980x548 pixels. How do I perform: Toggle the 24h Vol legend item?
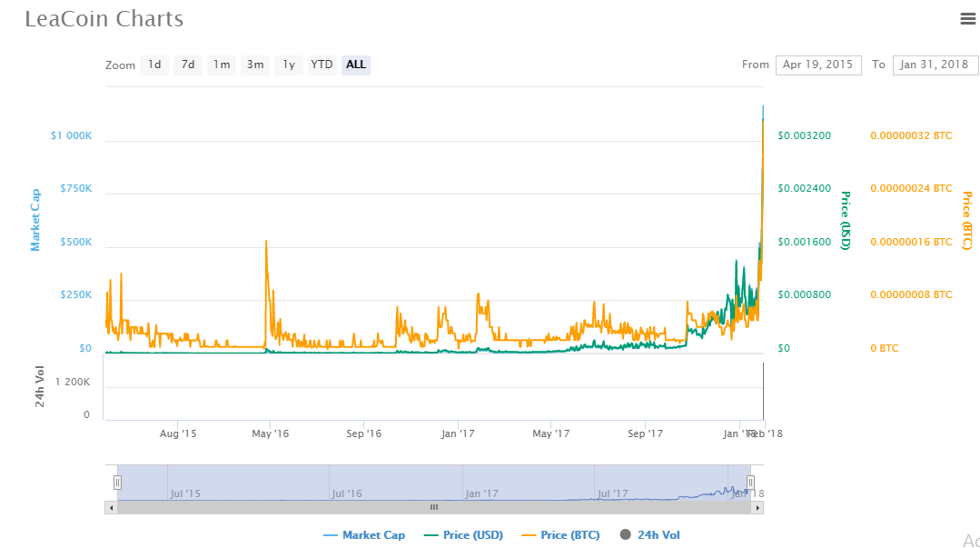pos(650,535)
